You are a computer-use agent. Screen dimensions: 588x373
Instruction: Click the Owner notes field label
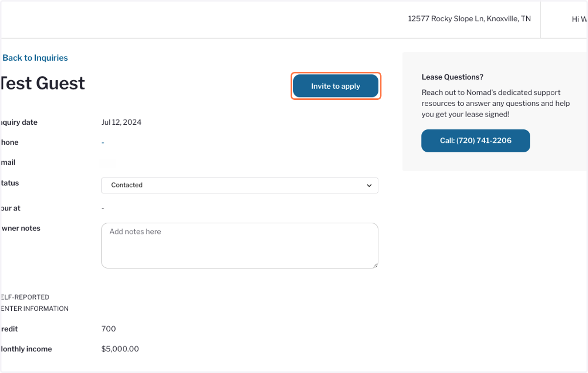21,228
